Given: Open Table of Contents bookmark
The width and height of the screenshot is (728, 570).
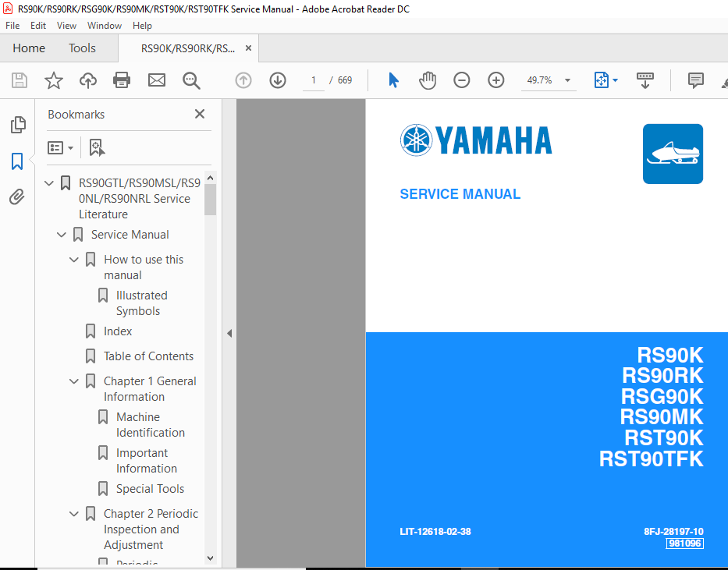Looking at the screenshot, I should tap(148, 356).
